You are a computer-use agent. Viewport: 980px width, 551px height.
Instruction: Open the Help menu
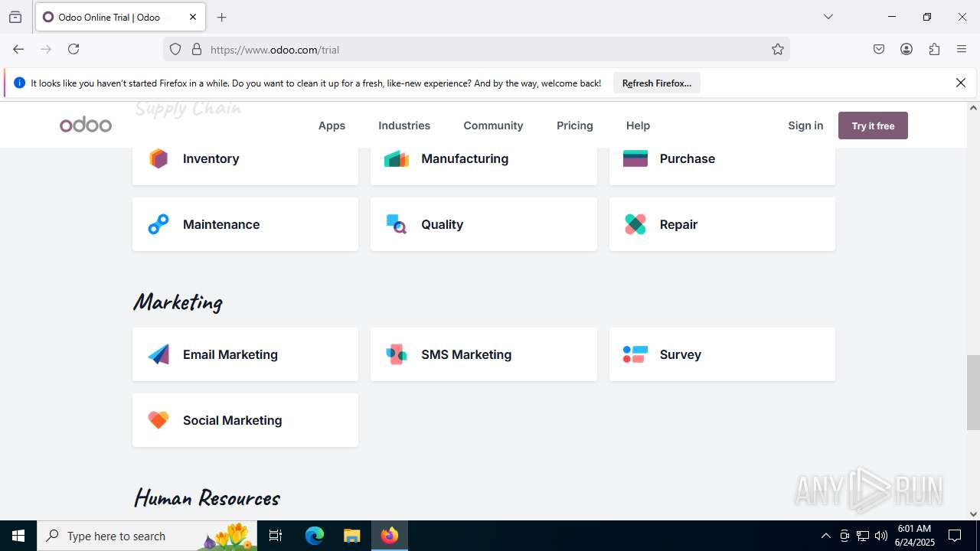coord(638,126)
